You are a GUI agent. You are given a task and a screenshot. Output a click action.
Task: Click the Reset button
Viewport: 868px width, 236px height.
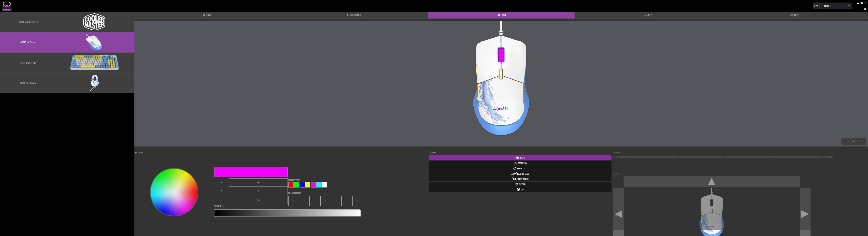tap(854, 141)
